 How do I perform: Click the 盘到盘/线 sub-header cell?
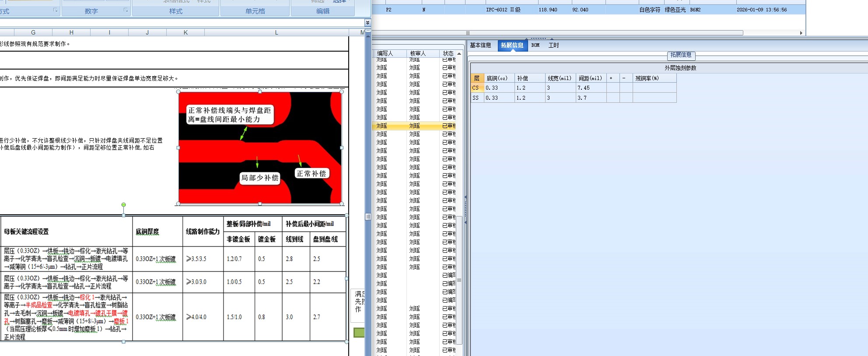[328, 239]
